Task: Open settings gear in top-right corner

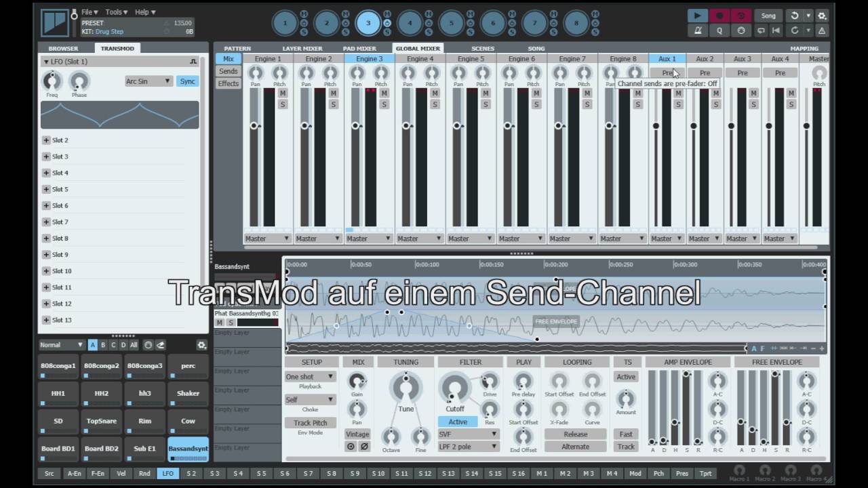Action: coord(822,16)
